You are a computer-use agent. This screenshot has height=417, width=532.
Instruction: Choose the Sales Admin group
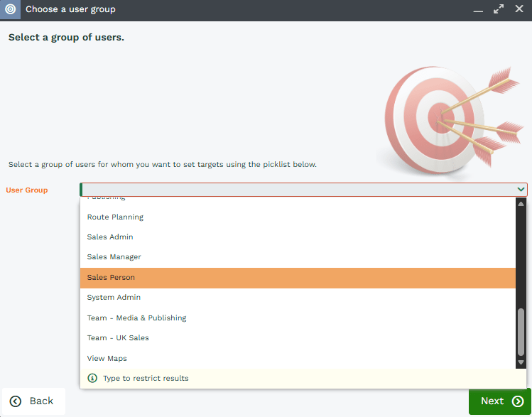pyautogui.click(x=110, y=237)
